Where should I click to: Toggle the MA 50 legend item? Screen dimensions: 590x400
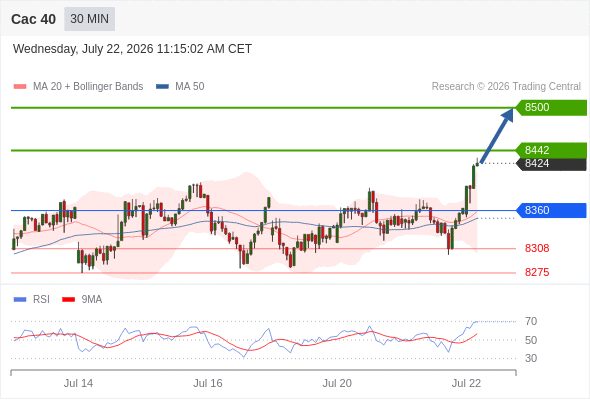(x=180, y=87)
